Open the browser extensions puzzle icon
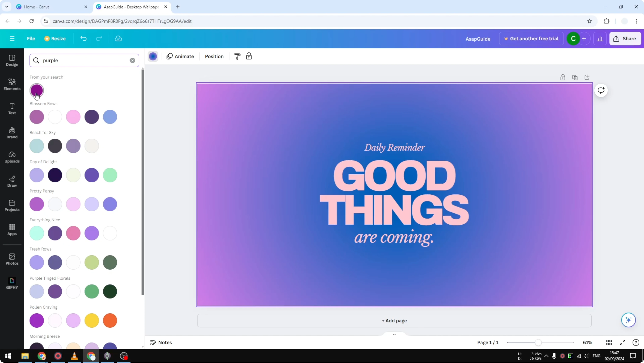Image resolution: width=644 pixels, height=363 pixels. click(607, 21)
